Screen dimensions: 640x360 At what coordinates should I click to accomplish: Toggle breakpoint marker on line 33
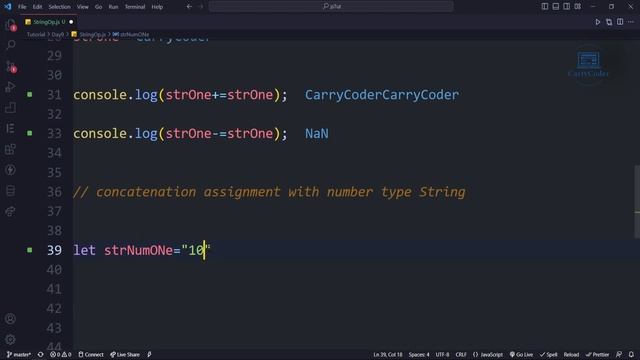click(x=30, y=133)
